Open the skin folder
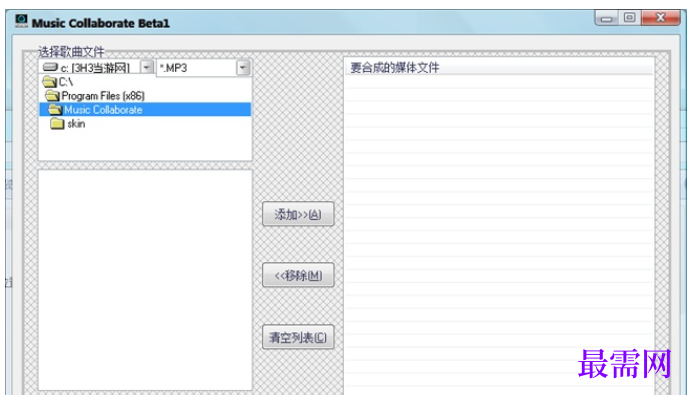The width and height of the screenshot is (690, 395). pyautogui.click(x=68, y=124)
